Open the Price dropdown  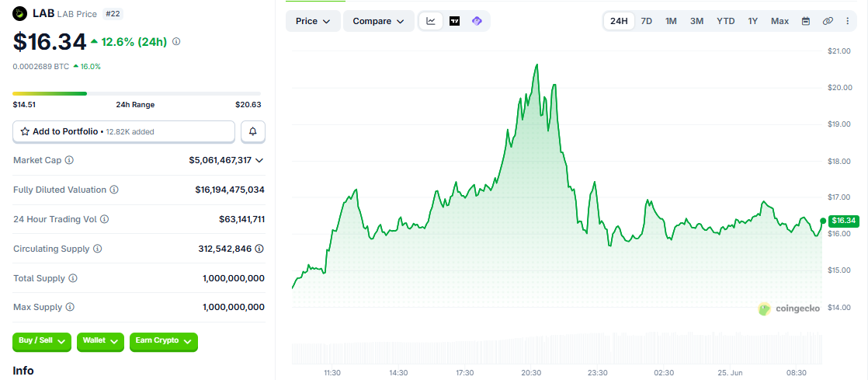point(313,21)
